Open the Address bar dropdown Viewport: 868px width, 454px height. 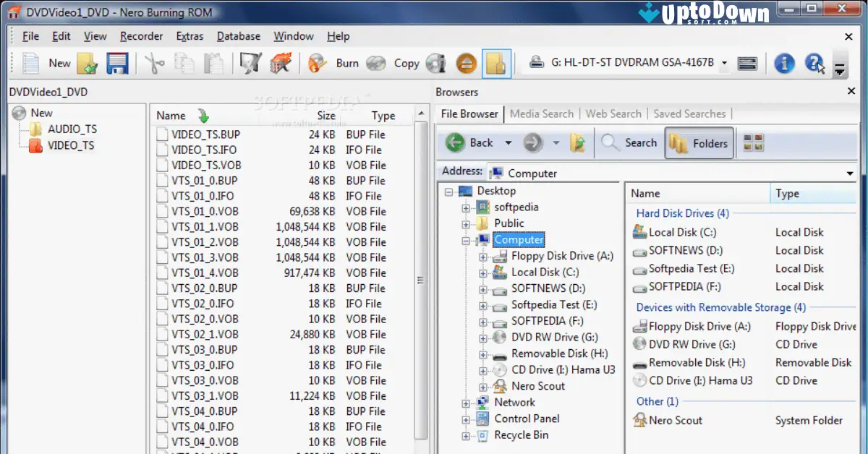pos(850,173)
